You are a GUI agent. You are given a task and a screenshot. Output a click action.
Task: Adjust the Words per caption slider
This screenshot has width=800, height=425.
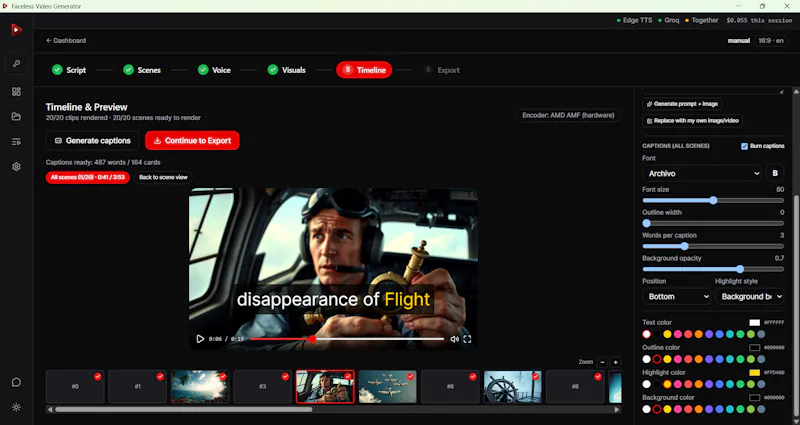[x=713, y=246]
